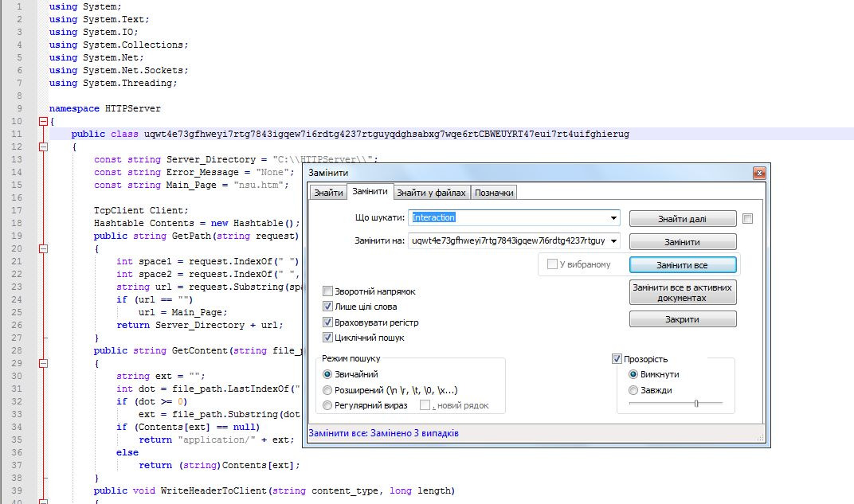This screenshot has width=854, height=504.
Task: Open the 'Що шукати' dropdown history
Action: (x=613, y=218)
